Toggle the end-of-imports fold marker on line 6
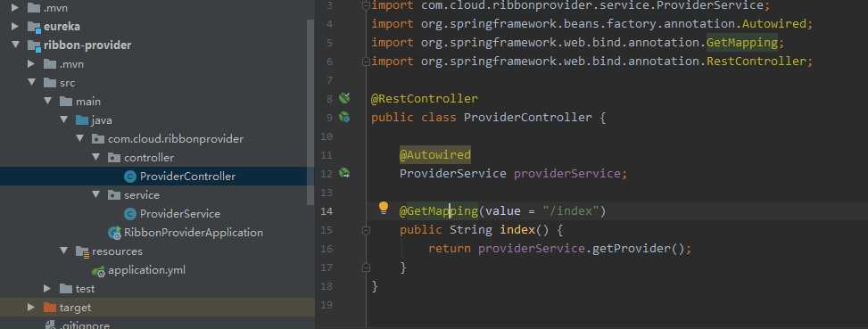The width and height of the screenshot is (868, 329). pyautogui.click(x=366, y=62)
